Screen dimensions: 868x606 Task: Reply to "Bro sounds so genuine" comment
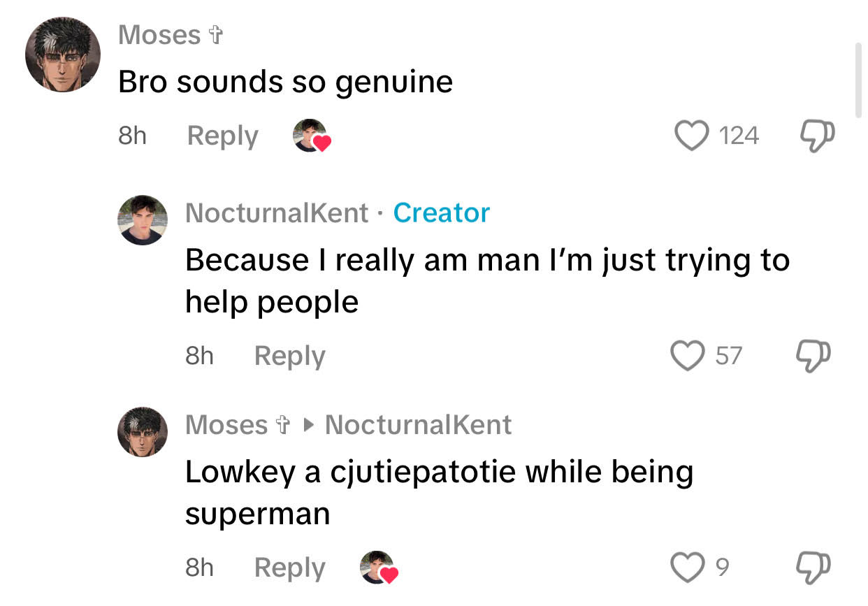[x=222, y=136]
